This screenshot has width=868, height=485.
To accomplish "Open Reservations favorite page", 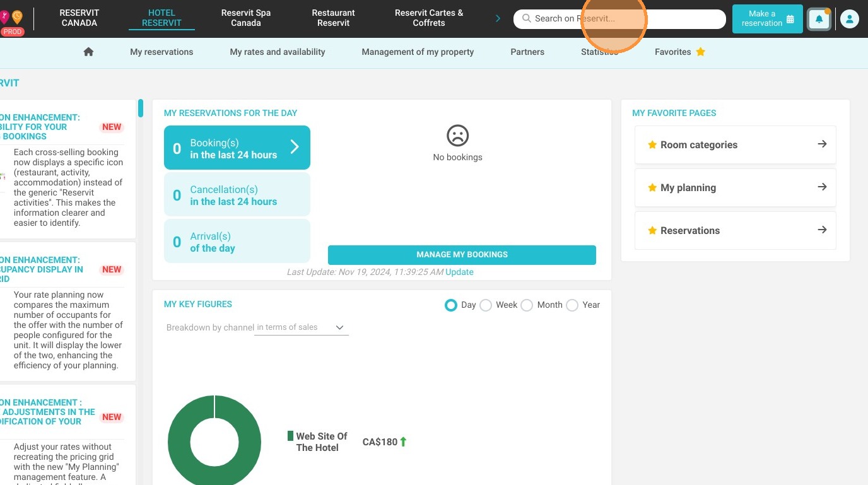I will pyautogui.click(x=736, y=230).
